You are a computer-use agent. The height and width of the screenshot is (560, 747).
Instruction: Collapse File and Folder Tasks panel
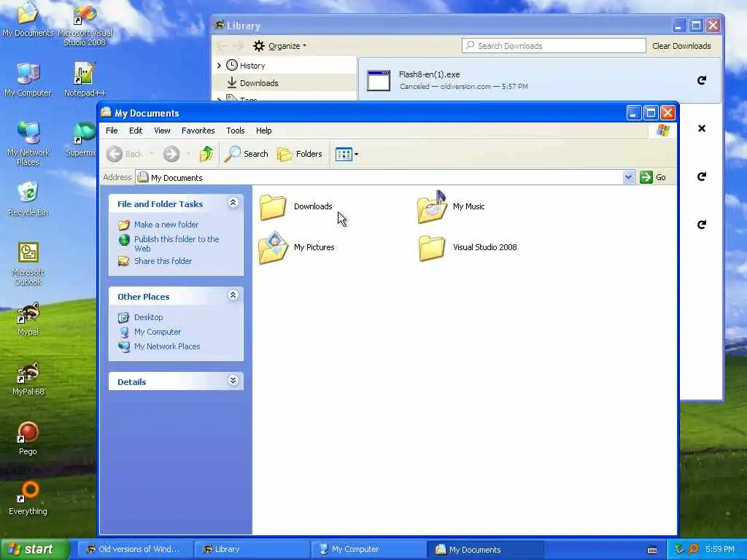233,203
